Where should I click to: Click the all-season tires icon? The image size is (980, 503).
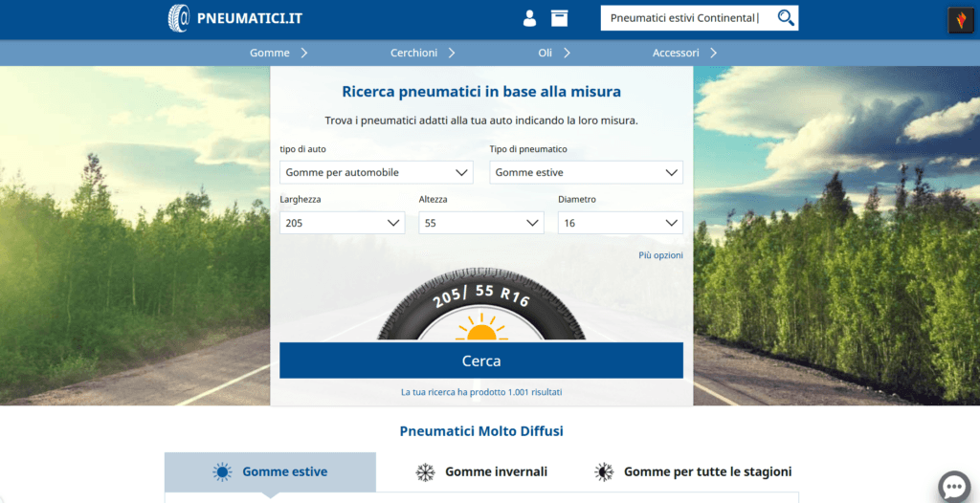coord(604,471)
